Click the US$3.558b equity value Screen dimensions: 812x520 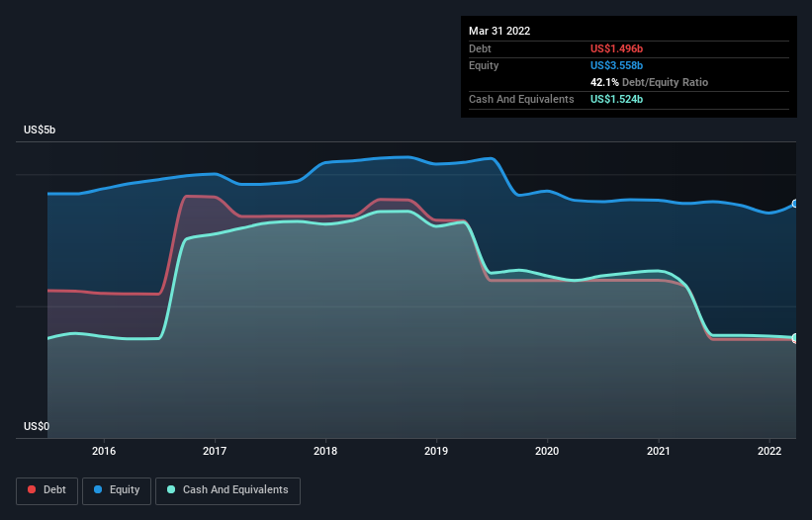click(x=616, y=65)
